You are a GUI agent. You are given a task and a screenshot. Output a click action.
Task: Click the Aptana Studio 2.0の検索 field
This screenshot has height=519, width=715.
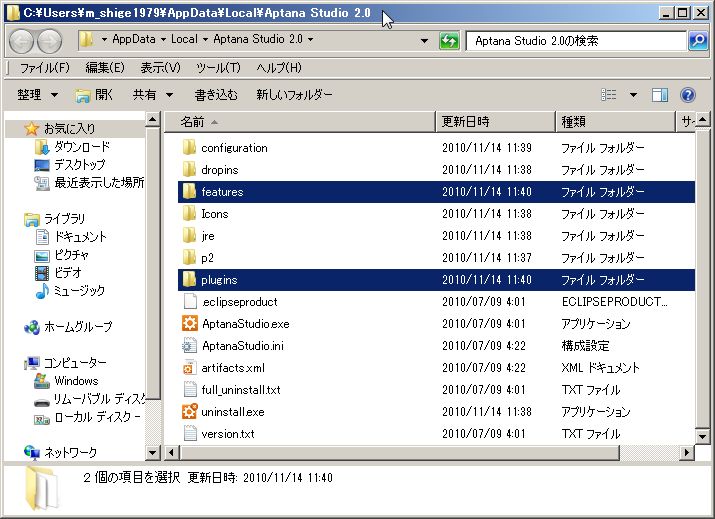coord(576,41)
